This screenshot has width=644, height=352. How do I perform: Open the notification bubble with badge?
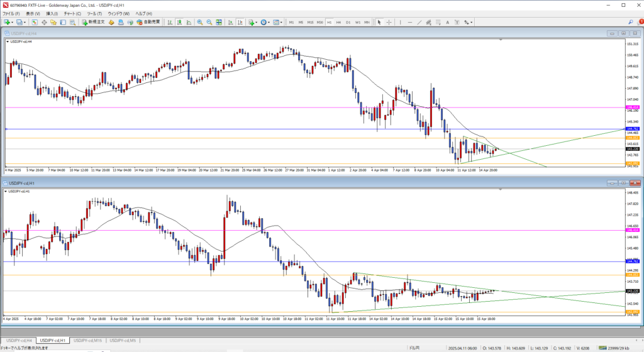pyautogui.click(x=640, y=22)
